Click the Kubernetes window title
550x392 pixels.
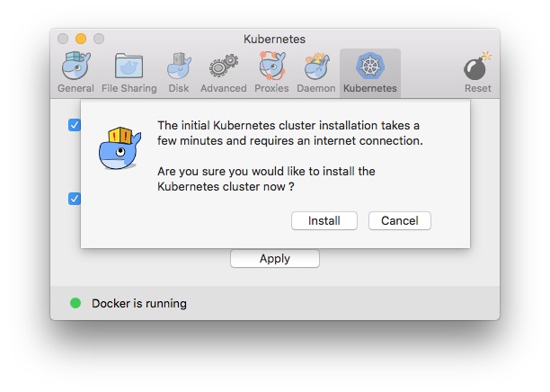(x=274, y=39)
